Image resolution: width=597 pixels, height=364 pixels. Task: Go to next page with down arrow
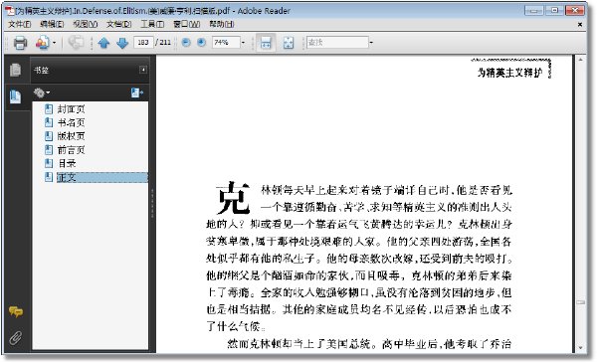(122, 43)
